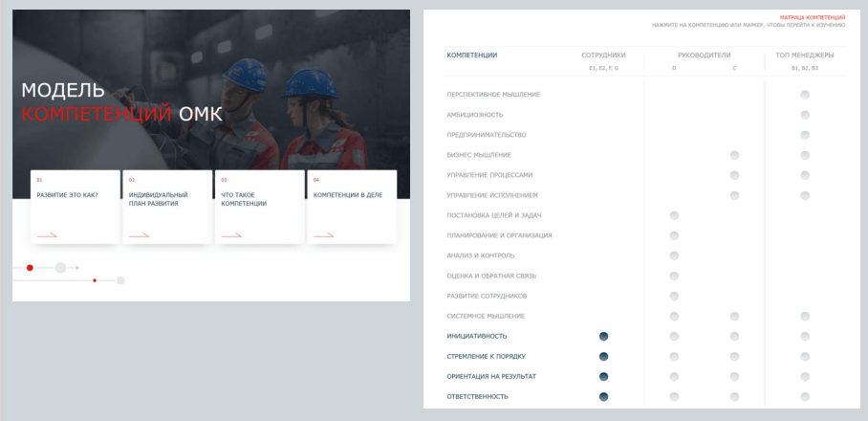Viewport: 868px width, 421px height.
Task: Select column C marker for Инициативность
Action: tap(734, 336)
